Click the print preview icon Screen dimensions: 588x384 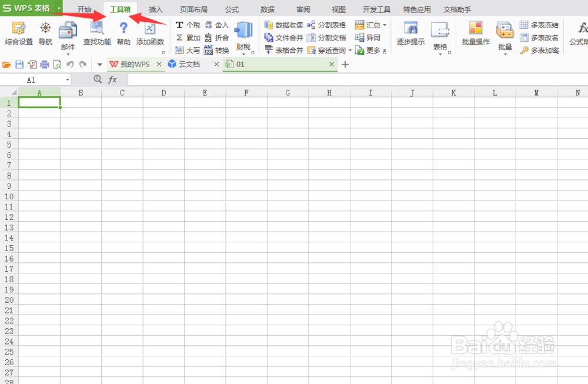(58, 65)
